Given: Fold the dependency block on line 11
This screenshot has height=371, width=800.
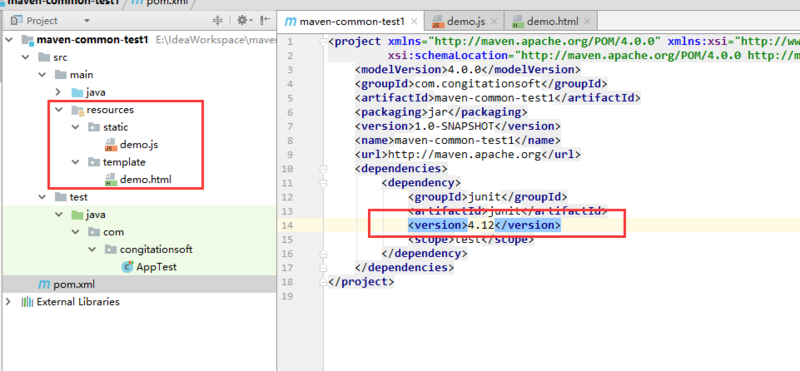Looking at the screenshot, I should coord(322,182).
